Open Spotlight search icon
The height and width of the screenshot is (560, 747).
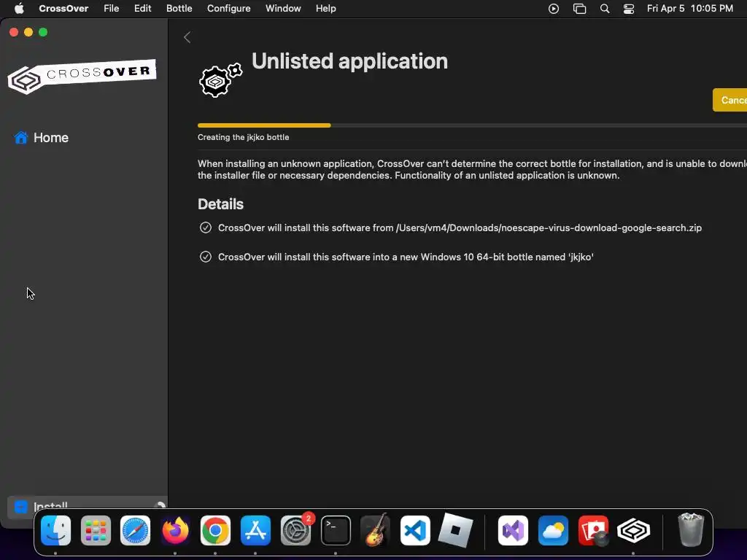point(605,9)
